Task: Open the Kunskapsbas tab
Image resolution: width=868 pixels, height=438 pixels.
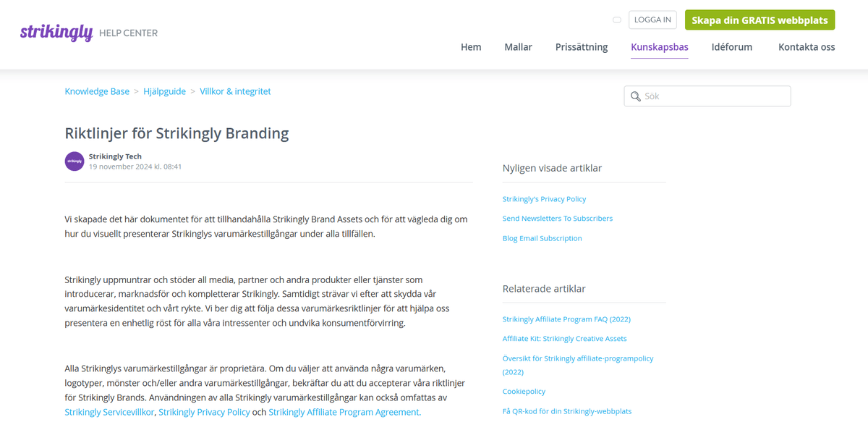Action: pos(660,47)
